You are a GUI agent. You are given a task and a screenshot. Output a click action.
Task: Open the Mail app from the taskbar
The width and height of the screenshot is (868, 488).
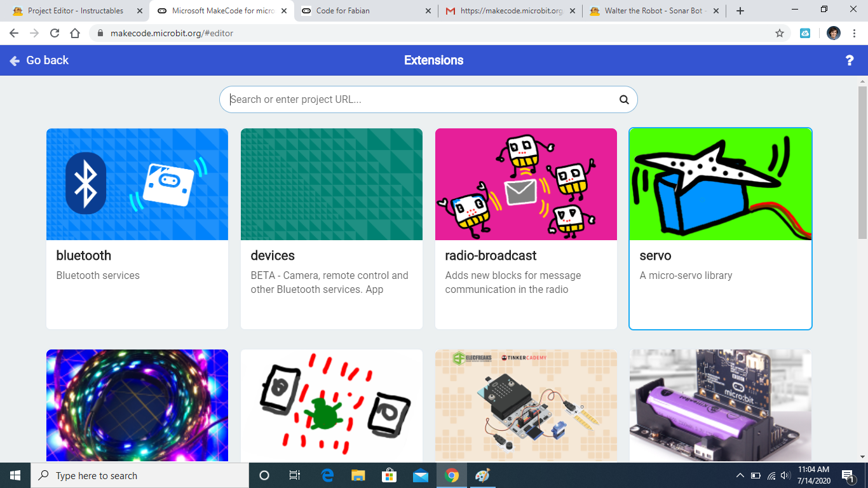(420, 475)
